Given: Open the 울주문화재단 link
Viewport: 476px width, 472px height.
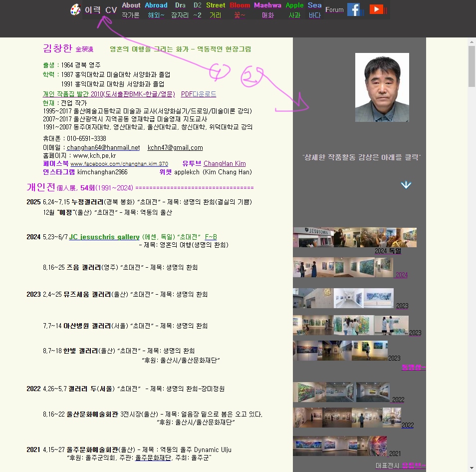Looking at the screenshot, I should (x=153, y=458).
